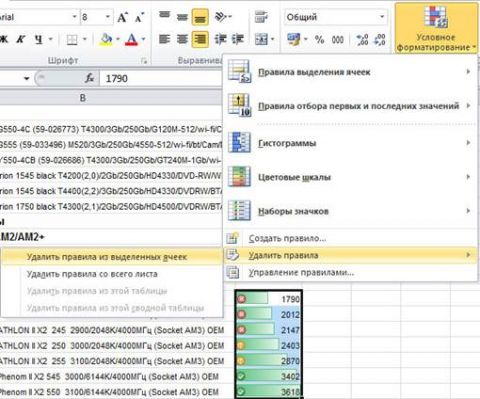Screen dimensions: 480x399
Task: Open the borders dropdown arrow
Action: (x=85, y=40)
